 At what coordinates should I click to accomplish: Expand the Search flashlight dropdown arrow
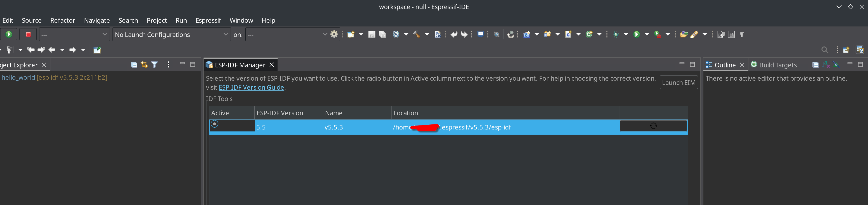(705, 34)
